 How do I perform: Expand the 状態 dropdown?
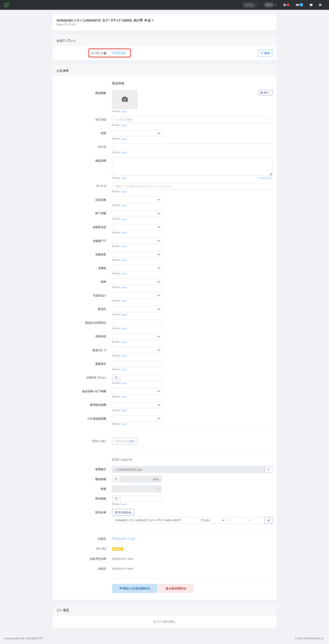(x=137, y=133)
